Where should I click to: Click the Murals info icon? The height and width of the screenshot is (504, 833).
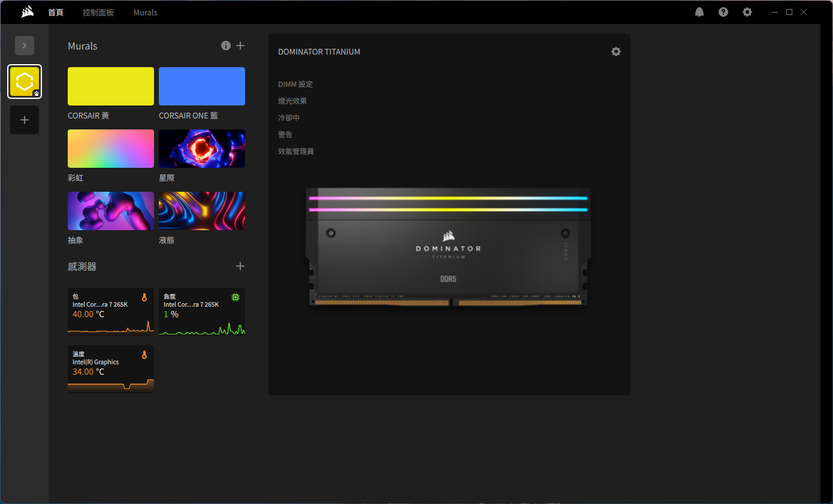[x=226, y=46]
